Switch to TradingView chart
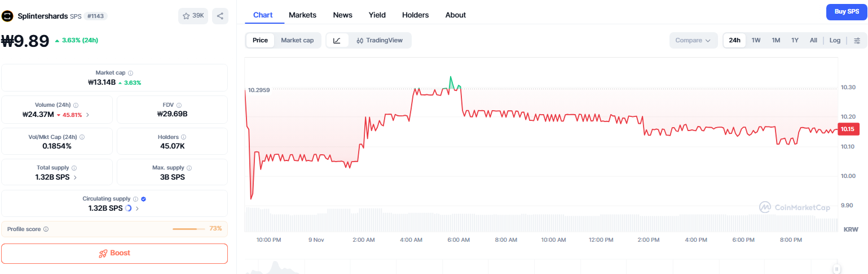 (380, 40)
